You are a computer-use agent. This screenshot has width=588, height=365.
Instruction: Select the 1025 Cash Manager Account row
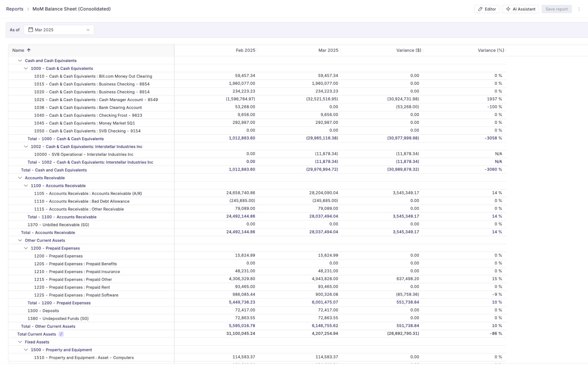point(96,100)
